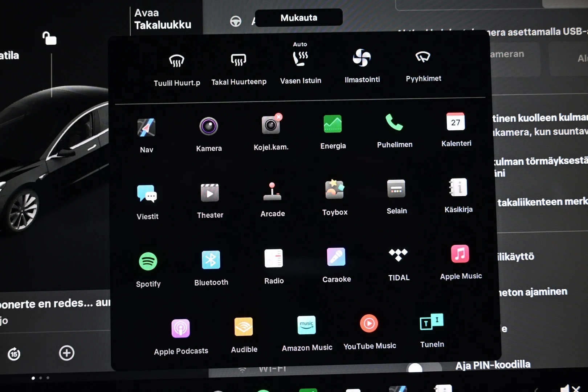Launch YouTube Music
This screenshot has width=588, height=392.
click(369, 323)
